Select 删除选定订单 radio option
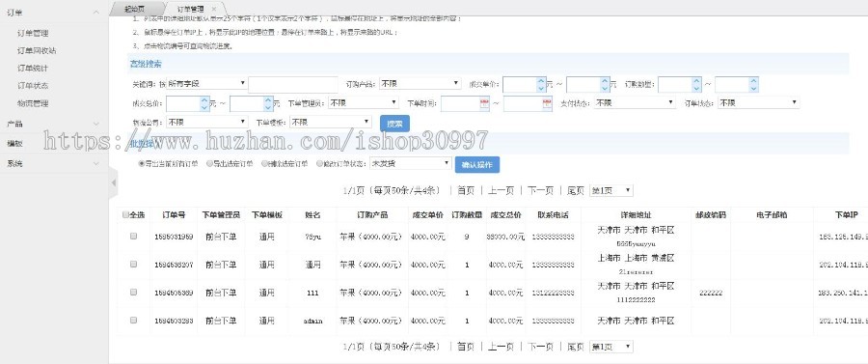The width and height of the screenshot is (868, 364). (x=264, y=164)
